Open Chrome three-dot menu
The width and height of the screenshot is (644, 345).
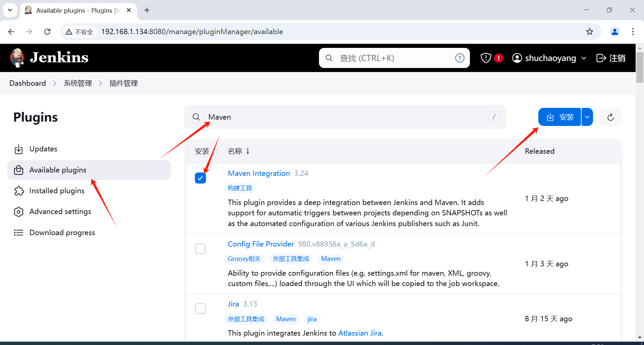click(633, 31)
